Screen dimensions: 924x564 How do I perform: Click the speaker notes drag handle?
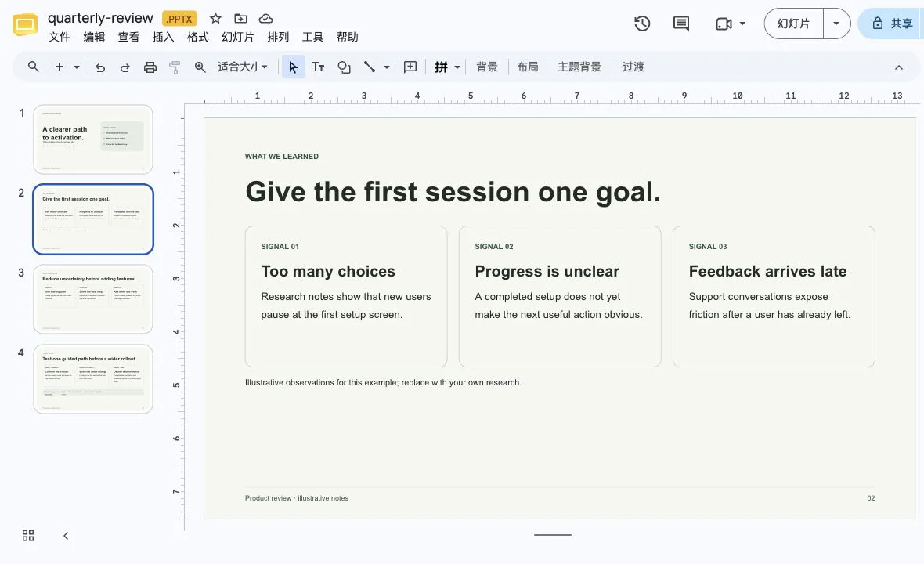[553, 535]
